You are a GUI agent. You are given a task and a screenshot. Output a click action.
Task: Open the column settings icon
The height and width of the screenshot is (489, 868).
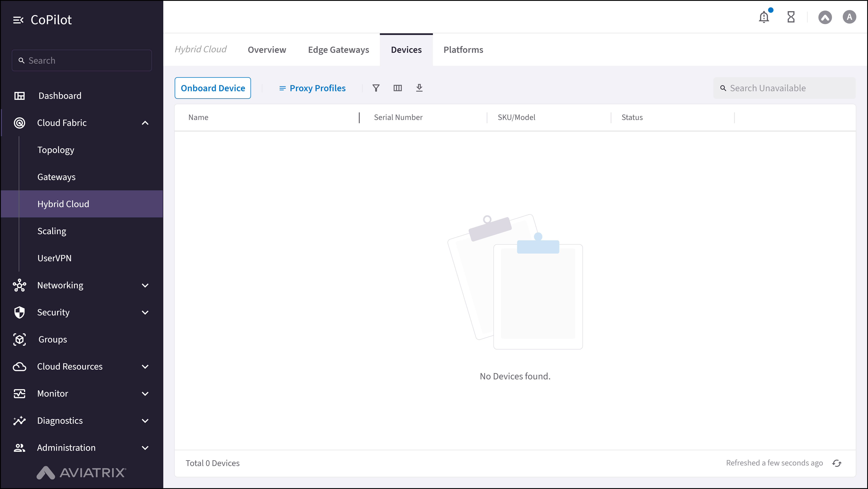398,88
